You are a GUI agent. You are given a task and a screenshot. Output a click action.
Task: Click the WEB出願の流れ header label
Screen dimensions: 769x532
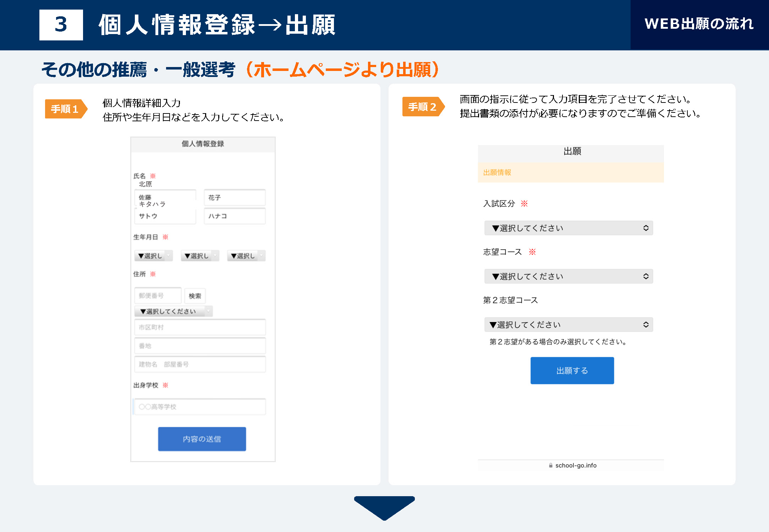699,24
